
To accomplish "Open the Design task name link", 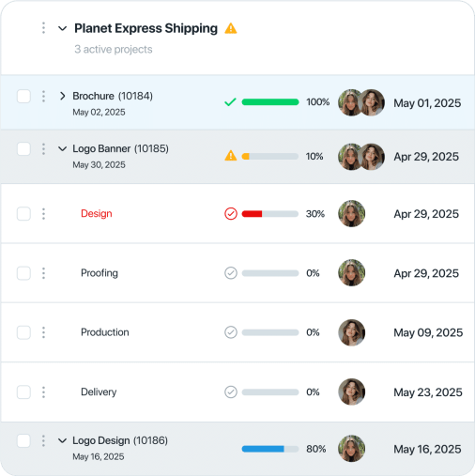I will coord(97,213).
